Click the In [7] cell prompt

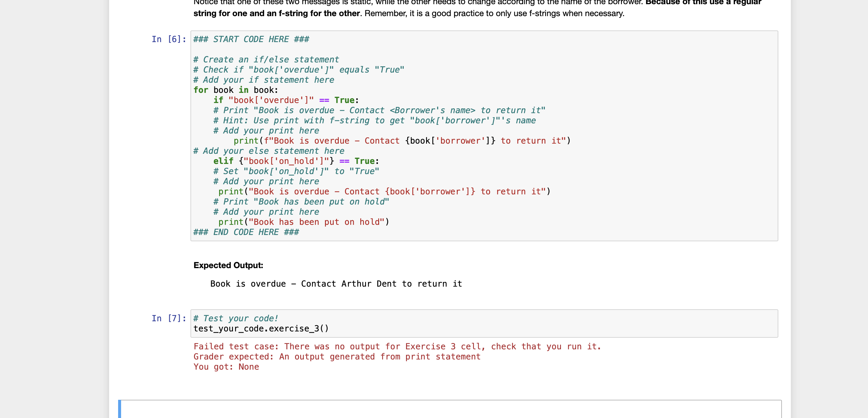[x=168, y=318]
